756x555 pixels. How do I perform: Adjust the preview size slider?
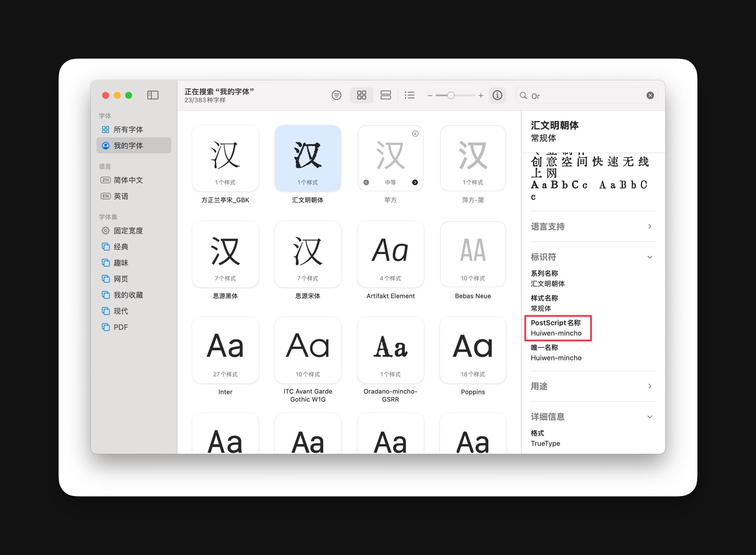point(451,95)
